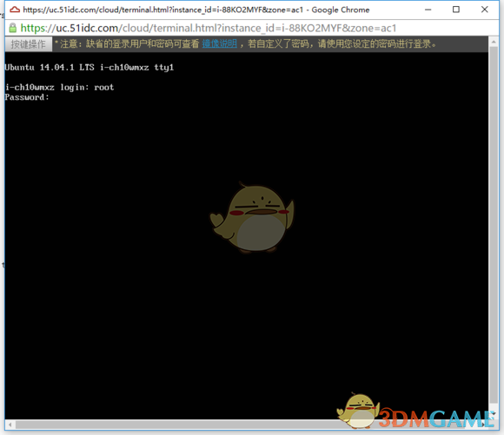Click the horizontal scrollbar left arrow
Viewport: 504px width, 435px height.
click(x=10, y=425)
